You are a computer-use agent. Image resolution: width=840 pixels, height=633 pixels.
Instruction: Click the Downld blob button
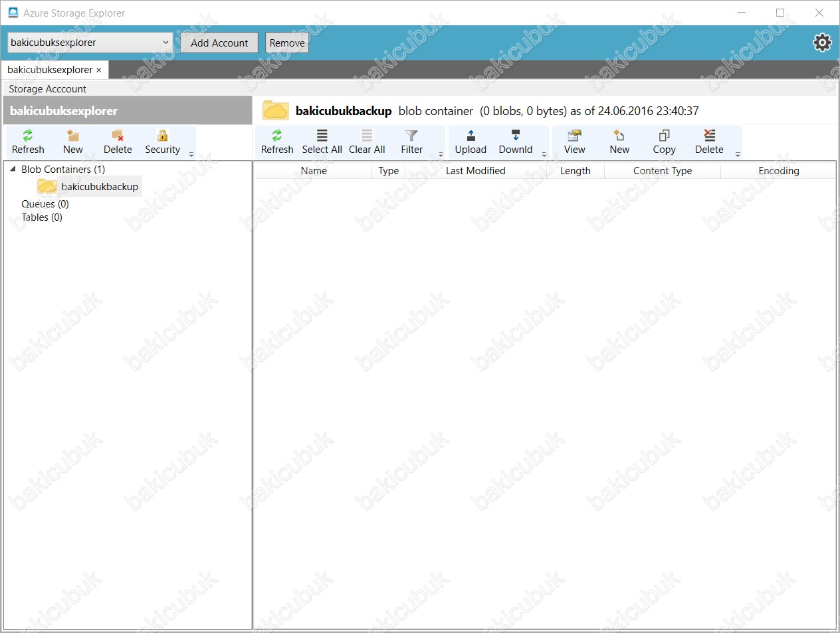(x=516, y=142)
